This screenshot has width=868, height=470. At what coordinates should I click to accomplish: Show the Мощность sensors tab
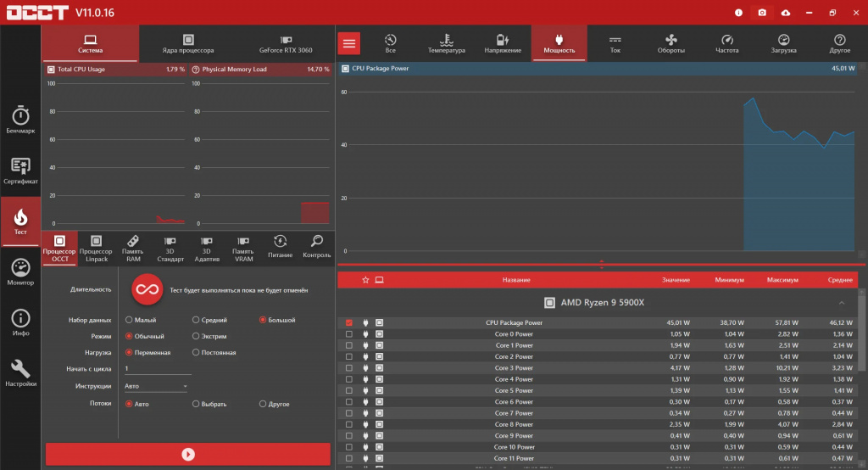click(x=559, y=43)
